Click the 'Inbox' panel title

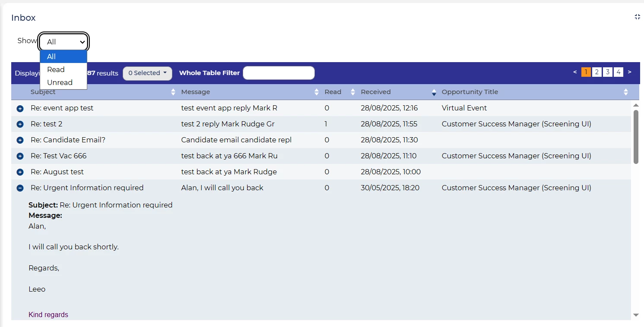point(23,18)
